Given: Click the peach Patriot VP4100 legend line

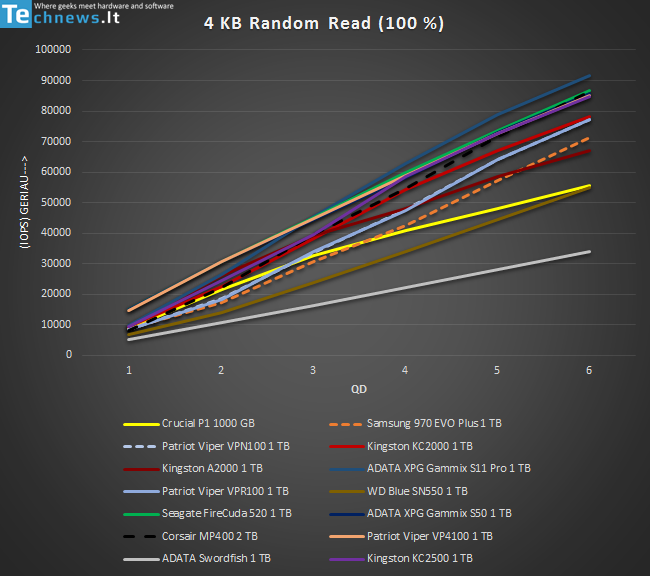Looking at the screenshot, I should pos(347,537).
